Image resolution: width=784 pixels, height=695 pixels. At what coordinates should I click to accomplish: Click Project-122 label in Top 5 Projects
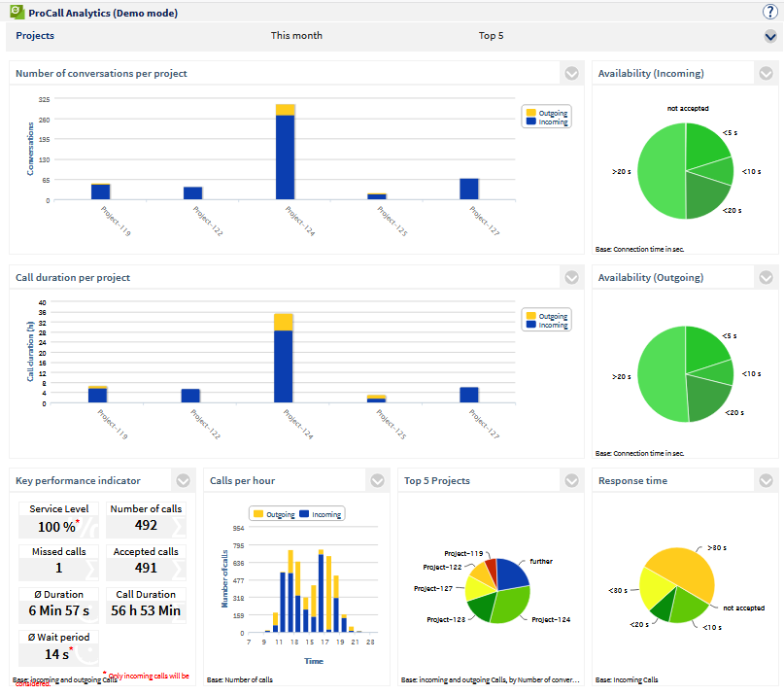point(442,567)
